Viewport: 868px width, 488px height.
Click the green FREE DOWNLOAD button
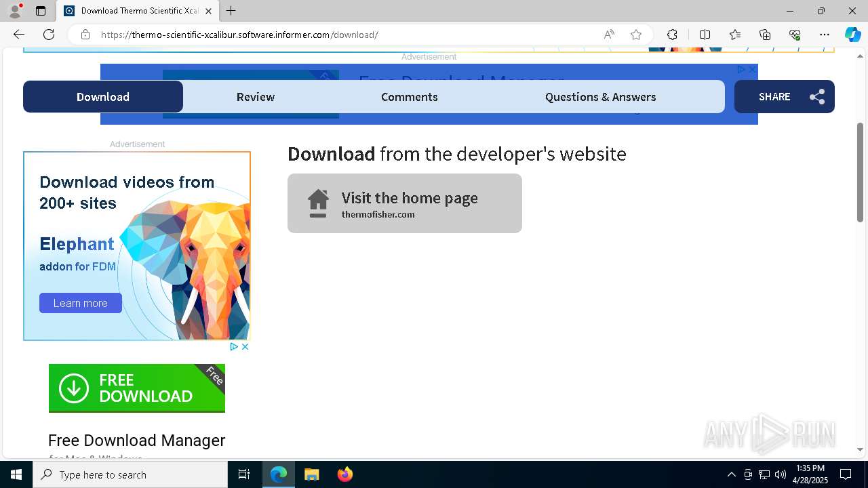coord(137,388)
